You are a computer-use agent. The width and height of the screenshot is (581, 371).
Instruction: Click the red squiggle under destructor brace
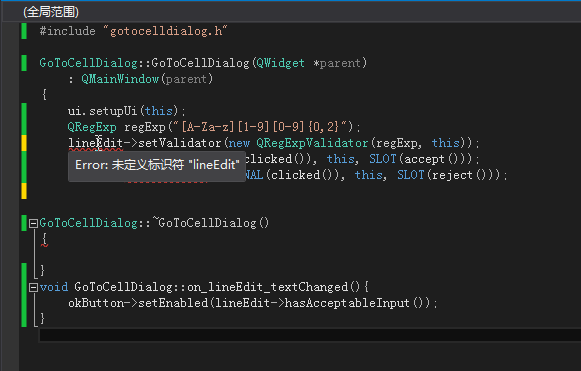(x=44, y=245)
